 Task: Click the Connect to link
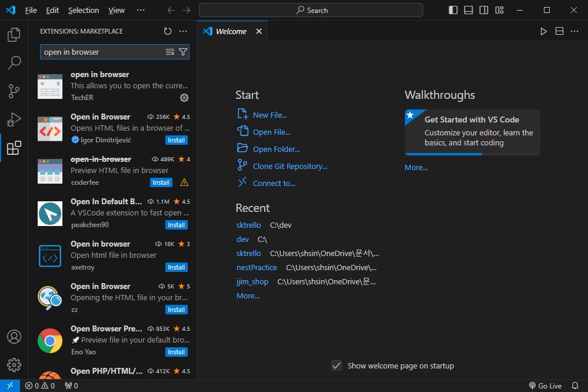click(x=274, y=184)
